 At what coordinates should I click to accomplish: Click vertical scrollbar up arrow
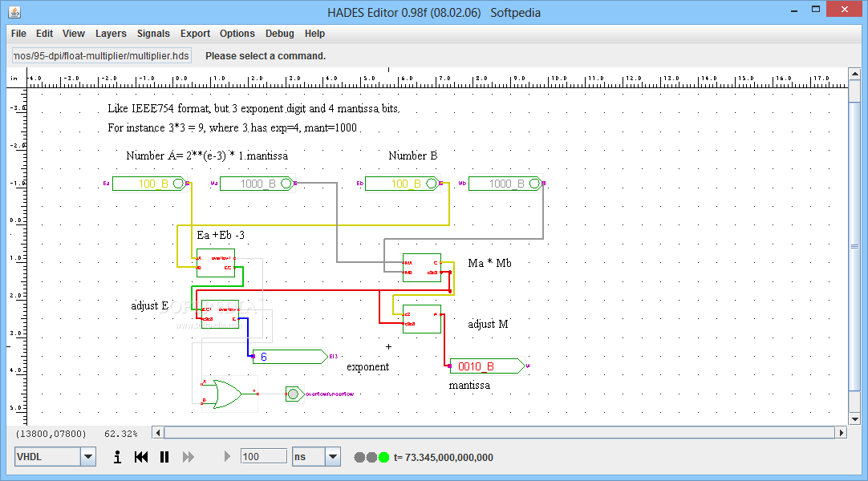coord(854,74)
